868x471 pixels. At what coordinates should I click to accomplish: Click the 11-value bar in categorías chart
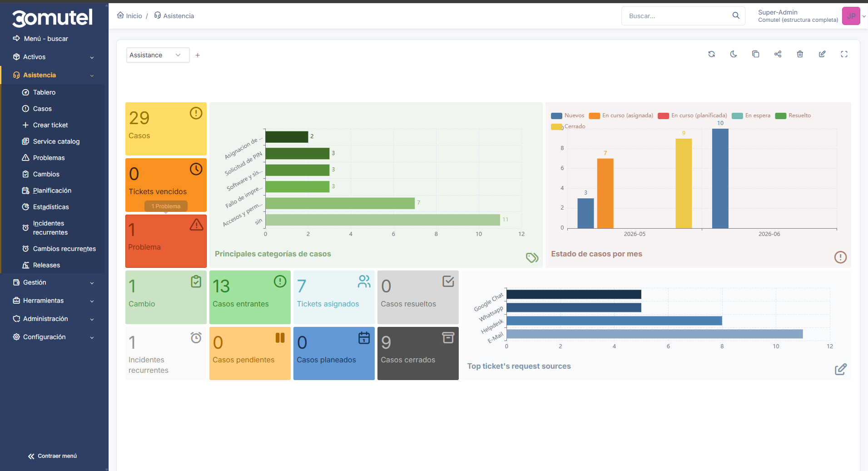tap(382, 220)
